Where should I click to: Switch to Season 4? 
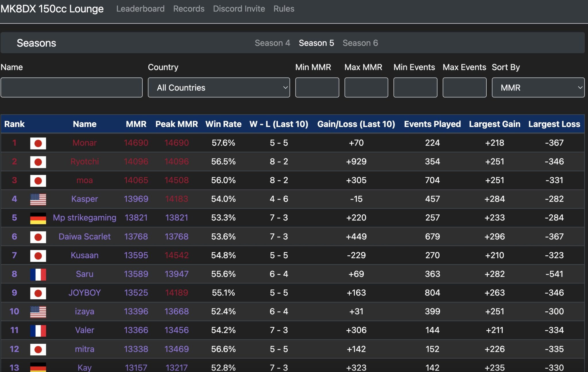(272, 43)
